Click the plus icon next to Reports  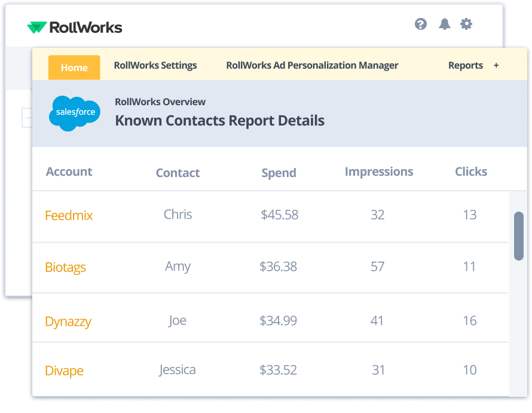pos(496,66)
